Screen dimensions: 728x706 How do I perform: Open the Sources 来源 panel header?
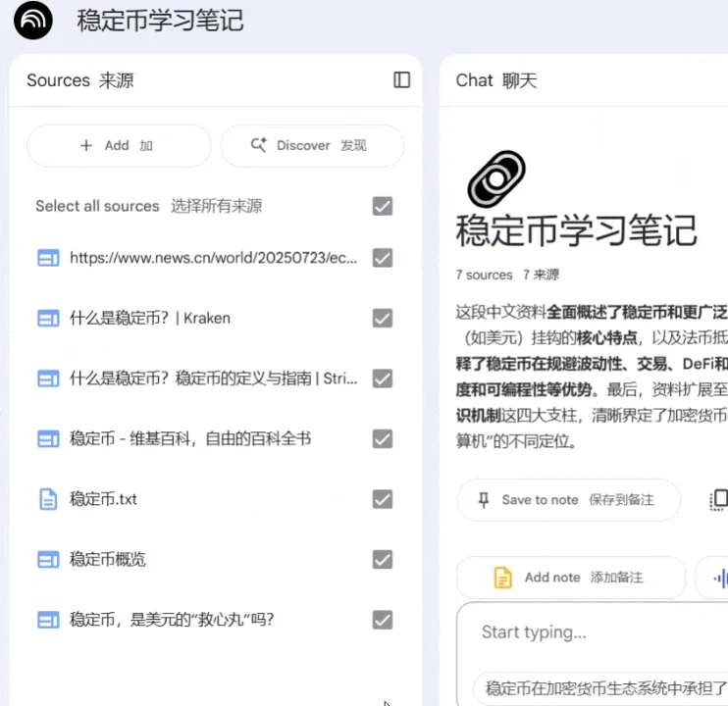(80, 80)
